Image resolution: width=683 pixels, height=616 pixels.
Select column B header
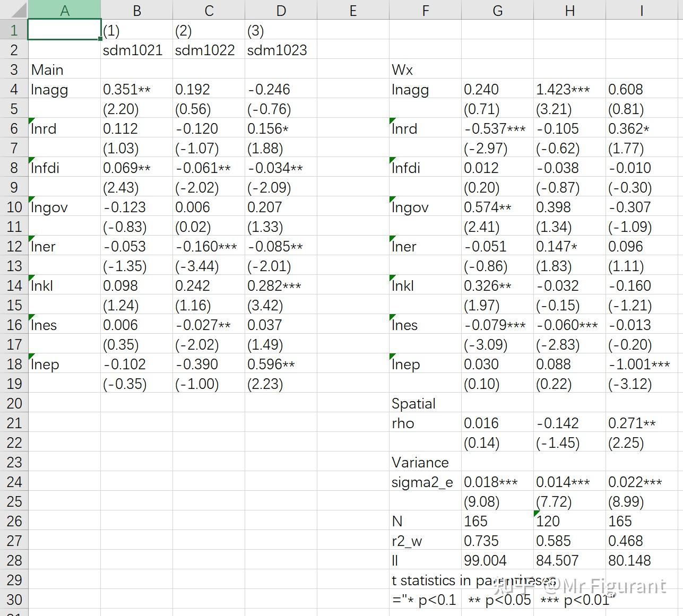(136, 10)
